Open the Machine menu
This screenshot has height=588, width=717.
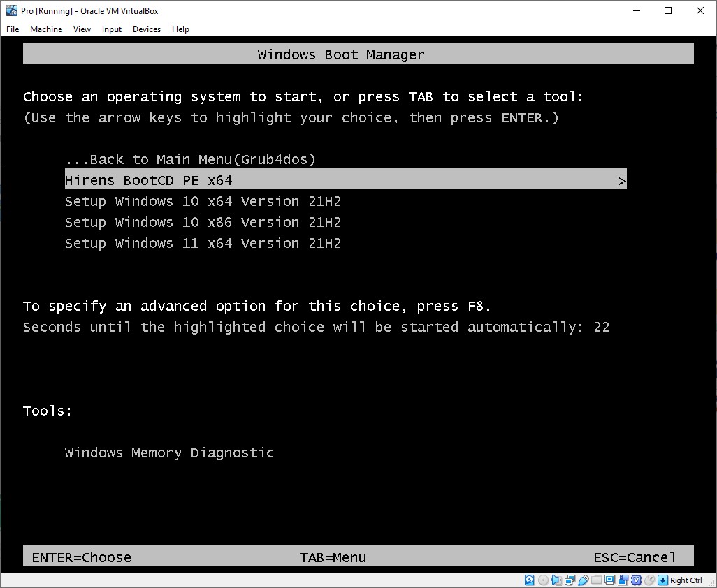click(46, 29)
